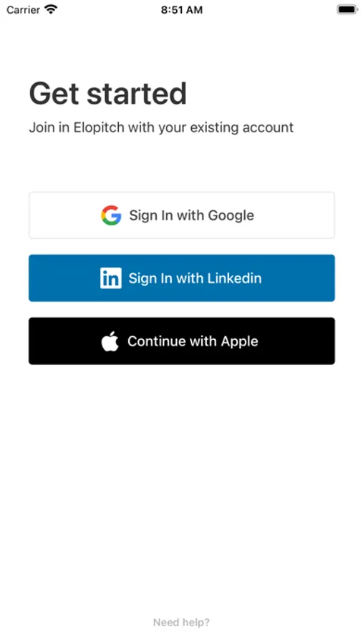The image size is (363, 644).
Task: Click the word 'Linkedin' on the blue button
Action: click(234, 278)
